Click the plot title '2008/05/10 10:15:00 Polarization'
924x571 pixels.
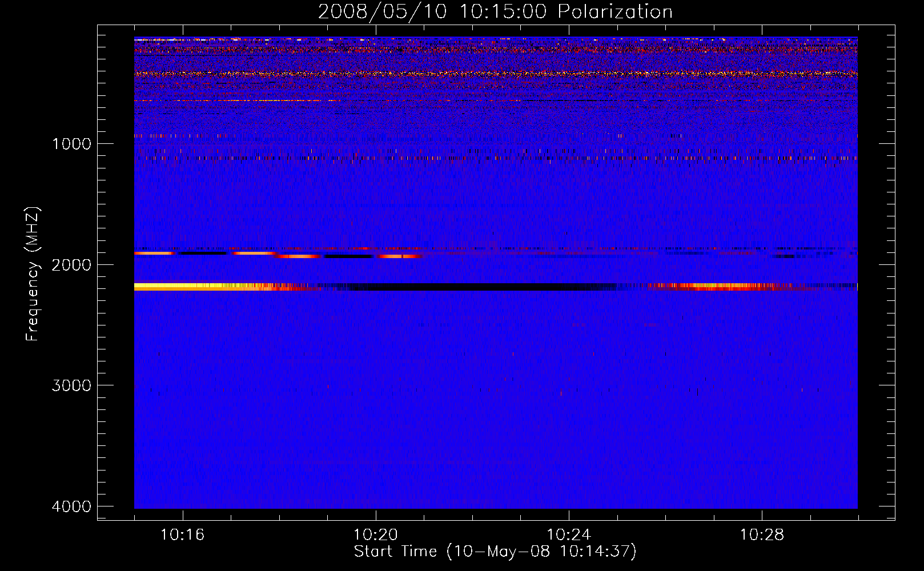495,11
